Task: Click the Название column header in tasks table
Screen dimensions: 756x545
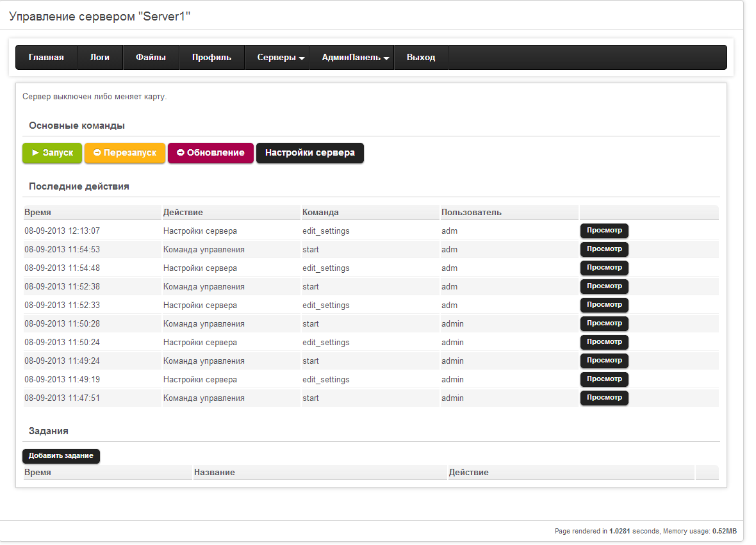Action: pyautogui.click(x=215, y=472)
